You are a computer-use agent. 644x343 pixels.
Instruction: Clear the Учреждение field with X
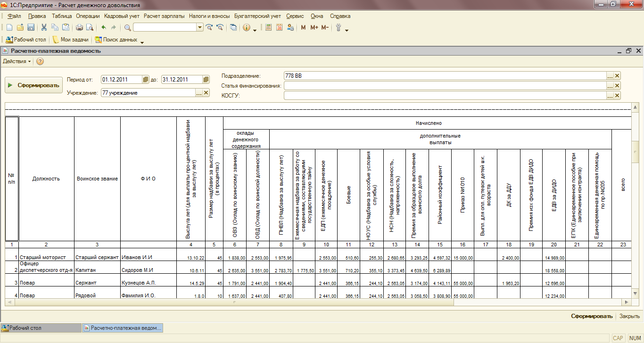pos(206,93)
